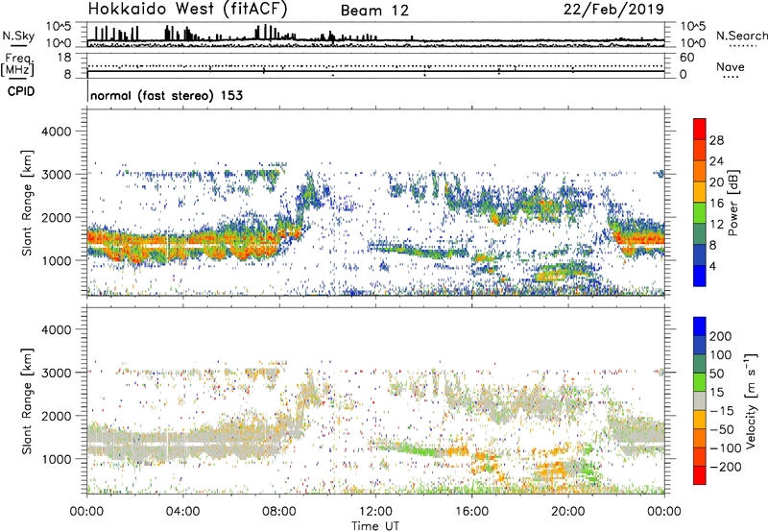This screenshot has width=768, height=532.
Task: Click the velocity panel "Slant Range [km]" label
Action: click(27, 401)
